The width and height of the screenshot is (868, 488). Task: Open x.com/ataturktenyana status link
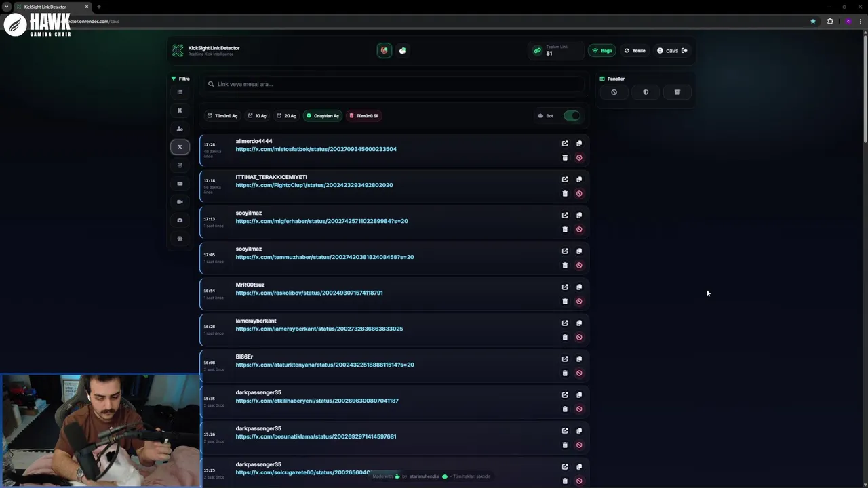pos(325,365)
